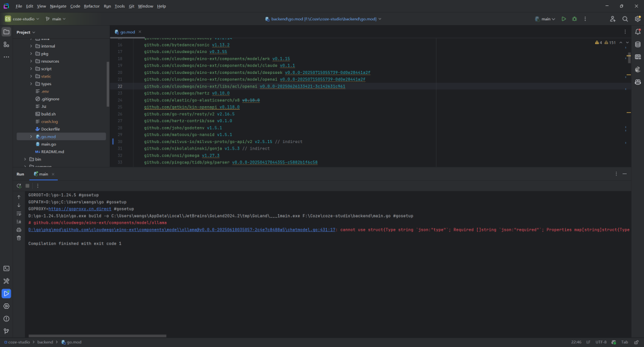Image resolution: width=644 pixels, height=347 pixels.
Task: Open the Structure tool window icon
Action: (7, 44)
